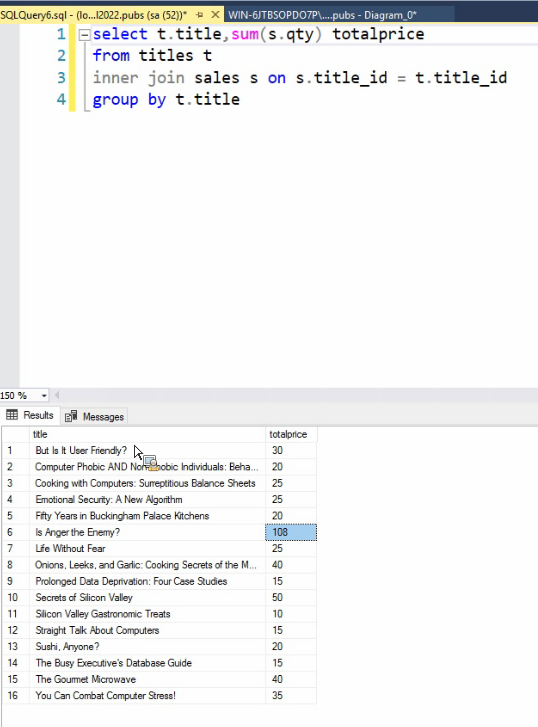The width and height of the screenshot is (538, 727).
Task: Place cursor after 'group by t.title'
Action: 241,100
